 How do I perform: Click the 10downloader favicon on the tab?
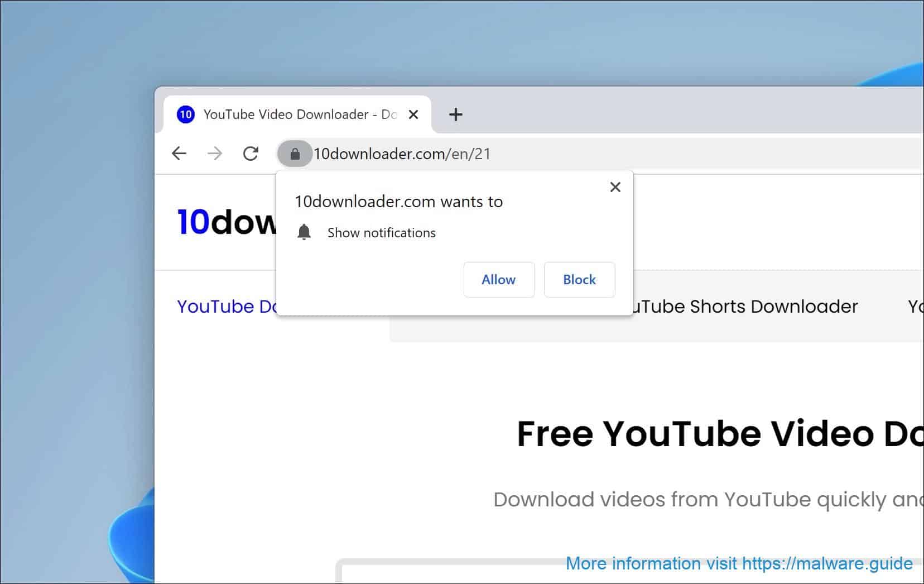click(x=185, y=114)
